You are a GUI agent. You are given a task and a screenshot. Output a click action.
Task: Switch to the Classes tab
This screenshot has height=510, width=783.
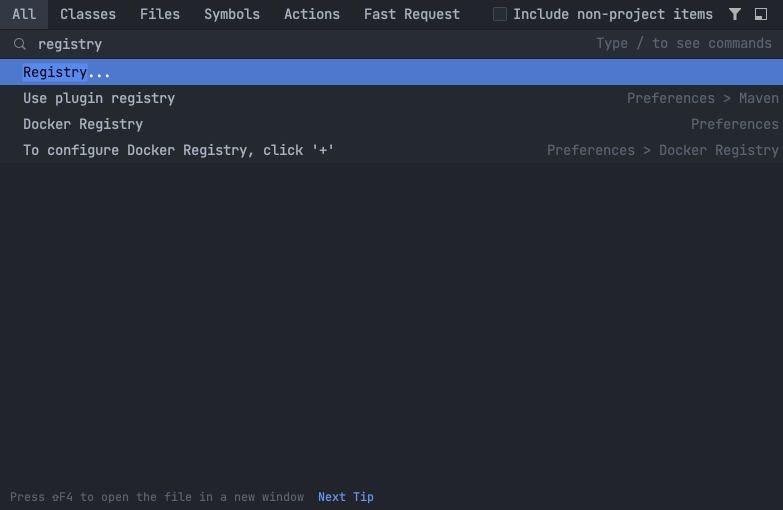coord(88,14)
